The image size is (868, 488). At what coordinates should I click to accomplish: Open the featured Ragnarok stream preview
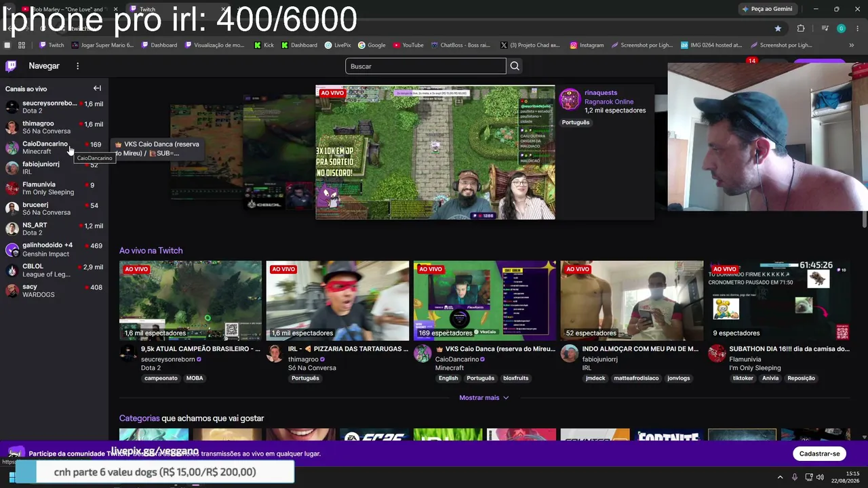435,152
